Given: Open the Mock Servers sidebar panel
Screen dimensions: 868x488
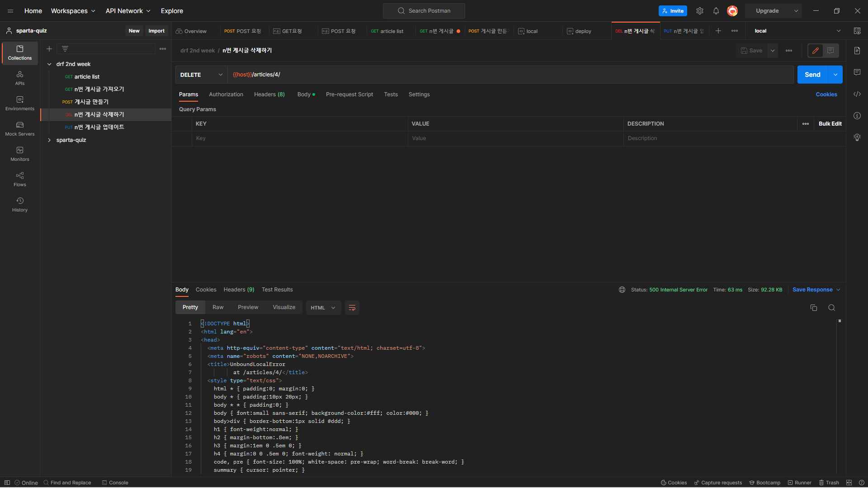Looking at the screenshot, I should (20, 128).
